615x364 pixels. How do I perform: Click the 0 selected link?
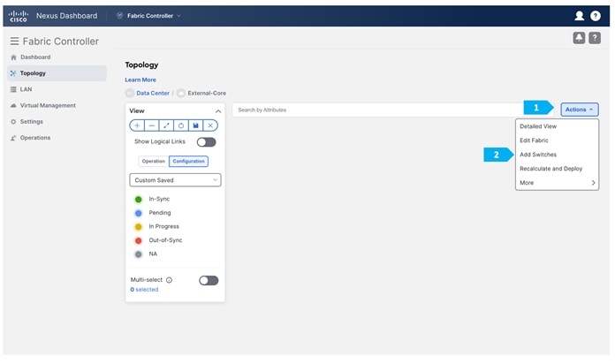click(144, 290)
